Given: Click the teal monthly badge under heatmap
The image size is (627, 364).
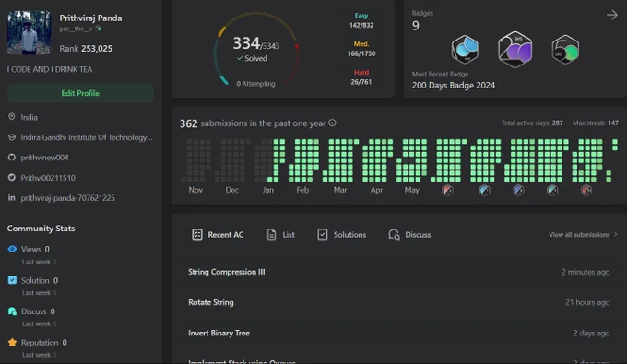Looking at the screenshot, I should (x=552, y=190).
